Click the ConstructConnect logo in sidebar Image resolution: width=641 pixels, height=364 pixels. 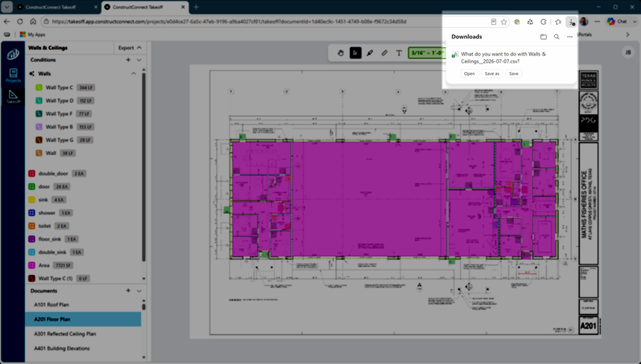click(x=13, y=54)
